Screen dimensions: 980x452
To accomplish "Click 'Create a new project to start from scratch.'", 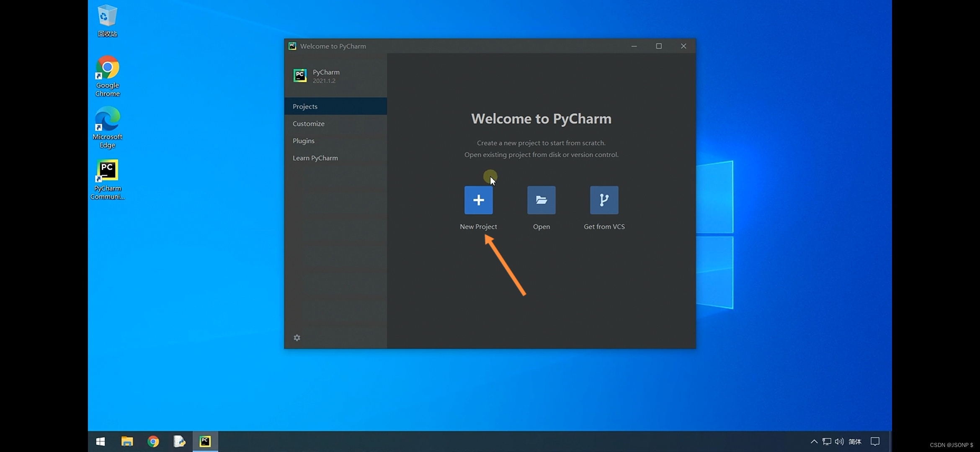I will pos(541,143).
